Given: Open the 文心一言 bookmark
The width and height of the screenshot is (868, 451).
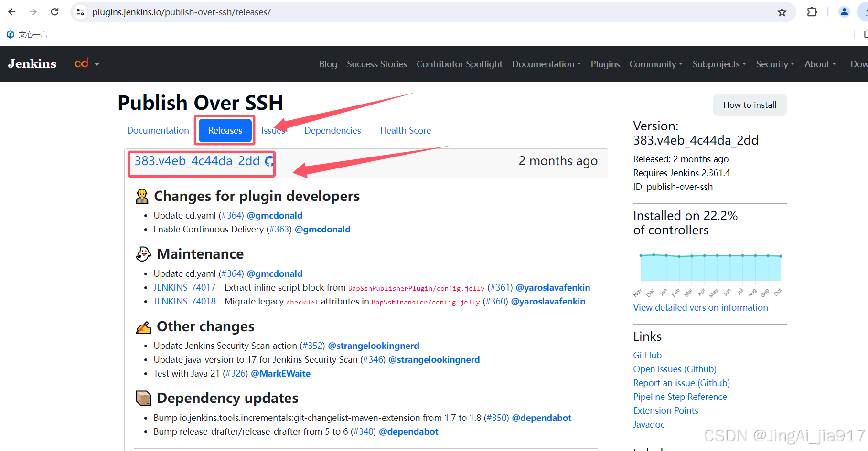Looking at the screenshot, I should [x=27, y=34].
